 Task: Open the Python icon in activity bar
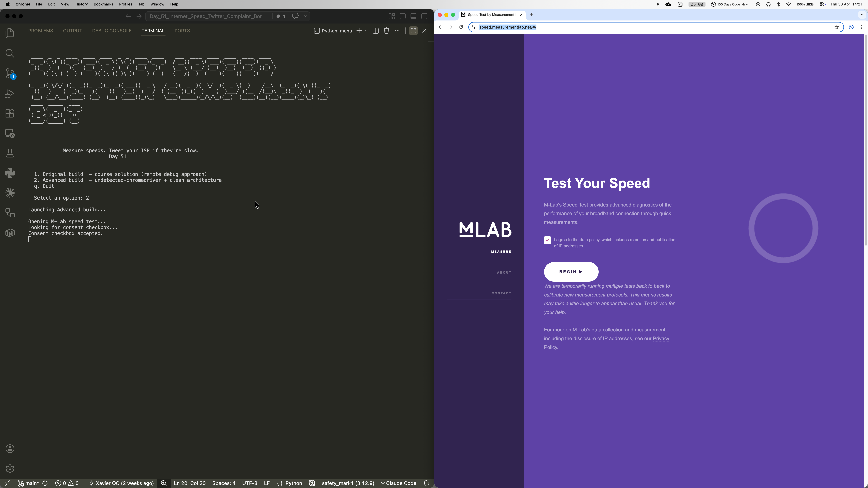[x=10, y=173]
